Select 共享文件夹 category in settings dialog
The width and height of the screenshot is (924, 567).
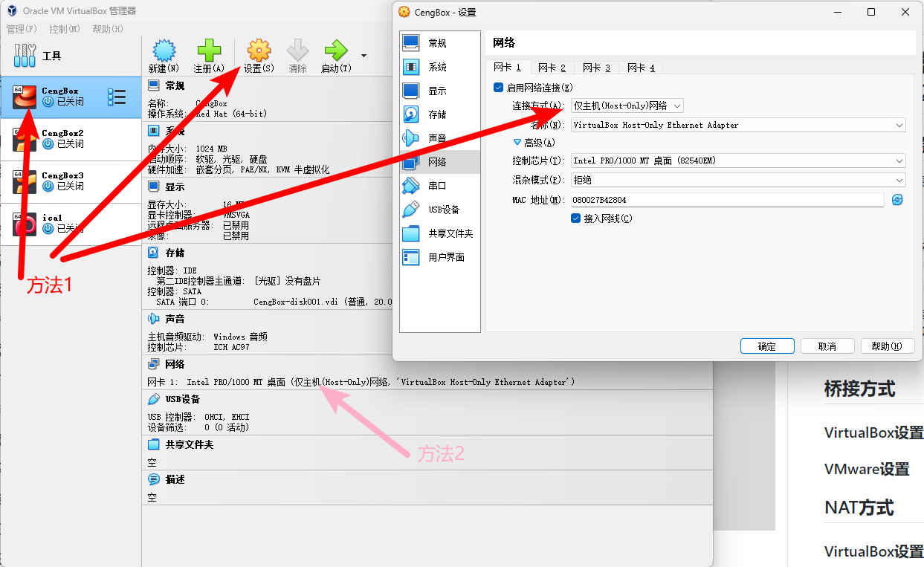pyautogui.click(x=440, y=233)
